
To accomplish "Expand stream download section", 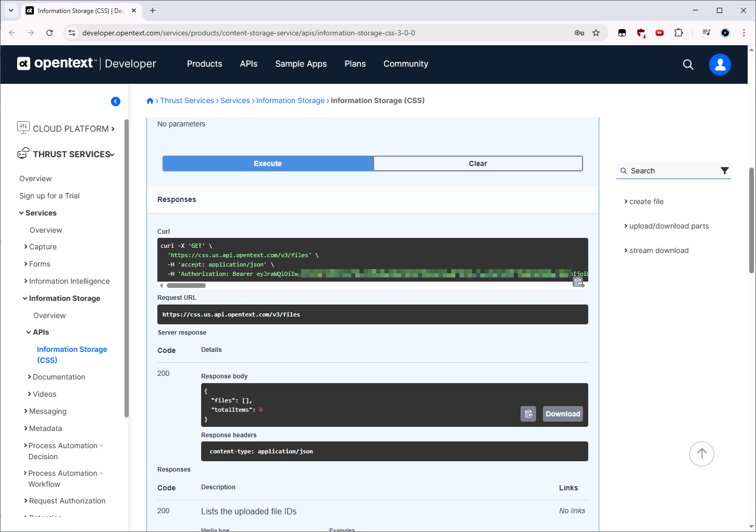I will pyautogui.click(x=656, y=250).
